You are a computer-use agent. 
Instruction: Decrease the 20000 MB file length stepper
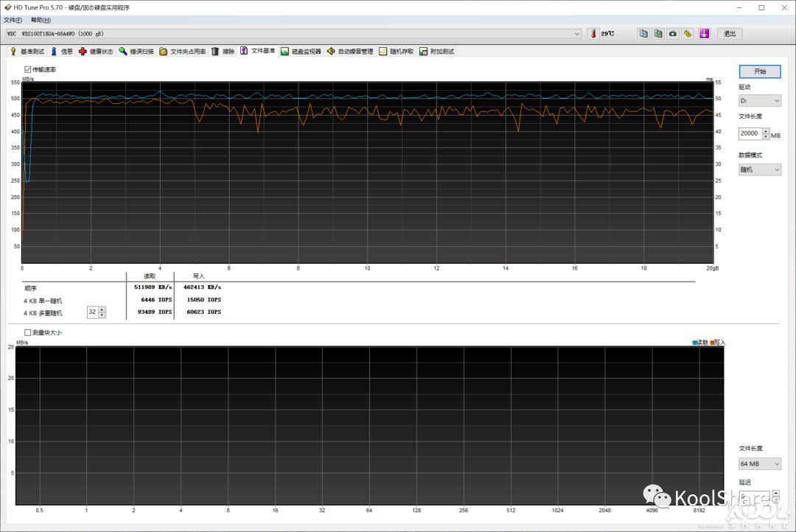(x=766, y=136)
